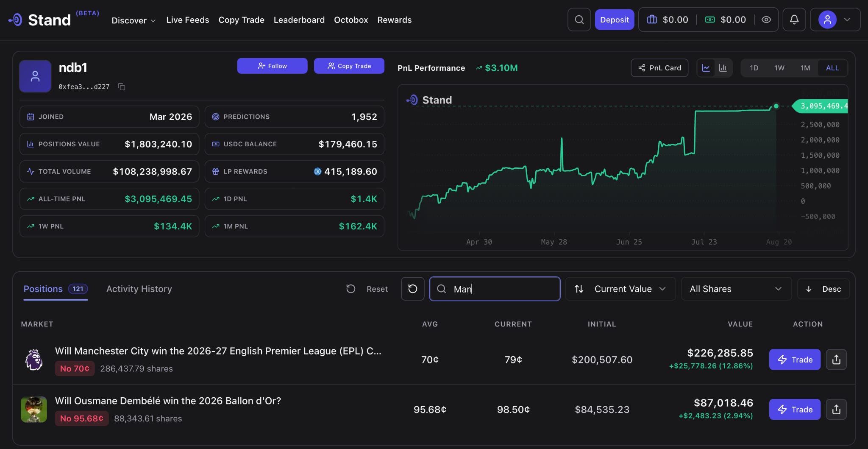Click the No 70¢ position badge
Viewport: 868px width, 449px height.
click(75, 369)
